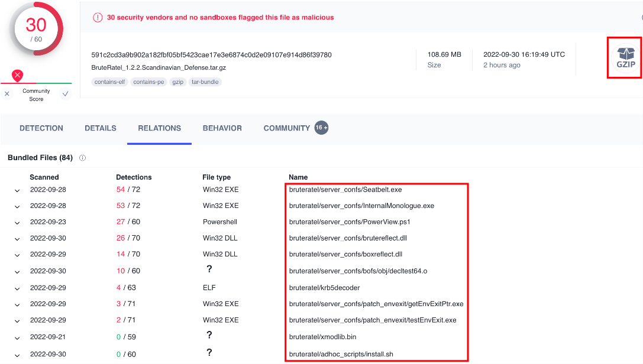The height and width of the screenshot is (364, 643).
Task: Click the 10 / 60 detections cell
Action: [x=128, y=271]
